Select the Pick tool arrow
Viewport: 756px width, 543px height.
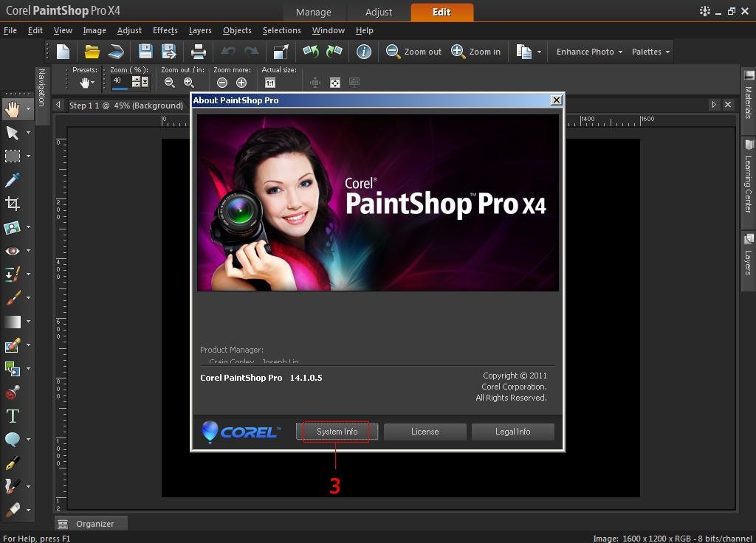pyautogui.click(x=13, y=133)
